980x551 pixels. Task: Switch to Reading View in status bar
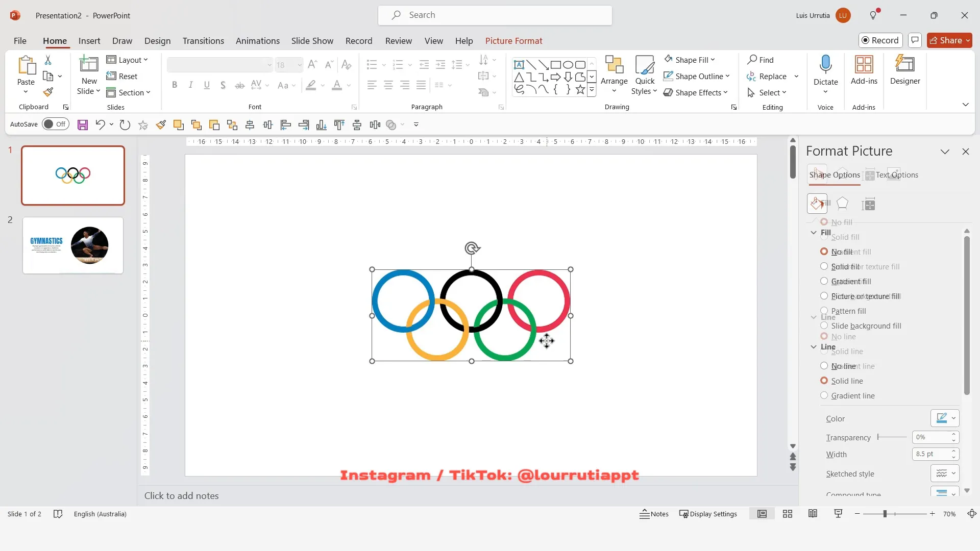(813, 514)
